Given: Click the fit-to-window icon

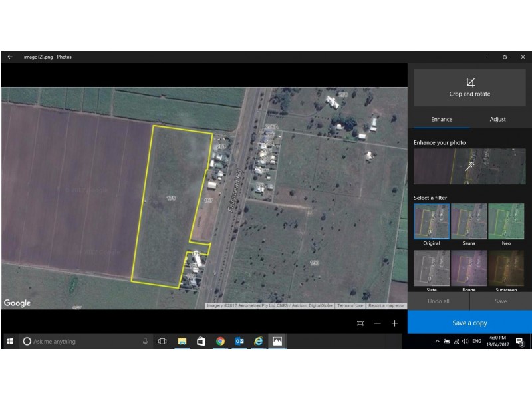Looking at the screenshot, I should point(360,323).
